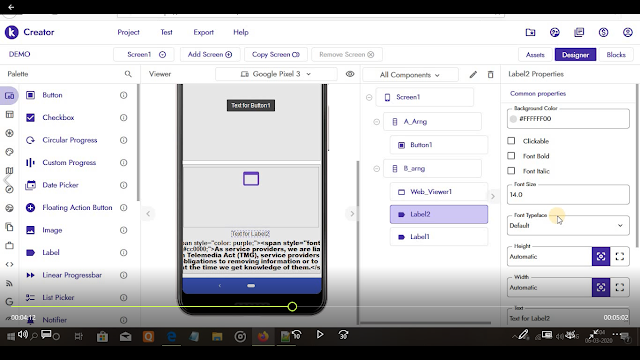
Task: Open the Test menu
Action: (x=166, y=32)
